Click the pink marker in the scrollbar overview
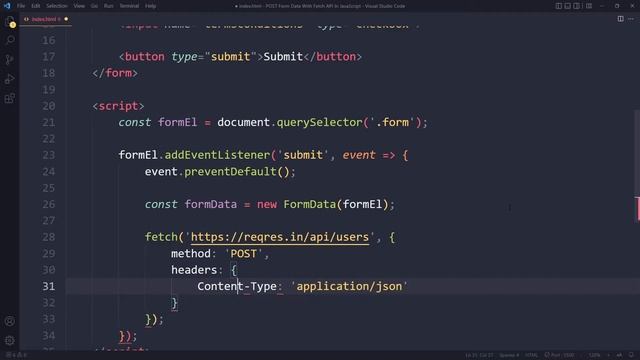The height and width of the screenshot is (360, 640). 638,208
